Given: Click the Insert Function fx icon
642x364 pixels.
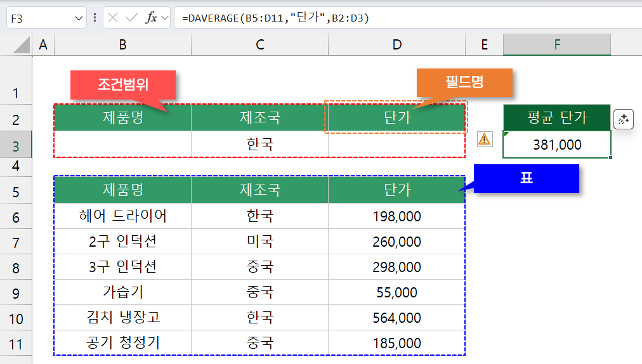Looking at the screenshot, I should pos(151,18).
